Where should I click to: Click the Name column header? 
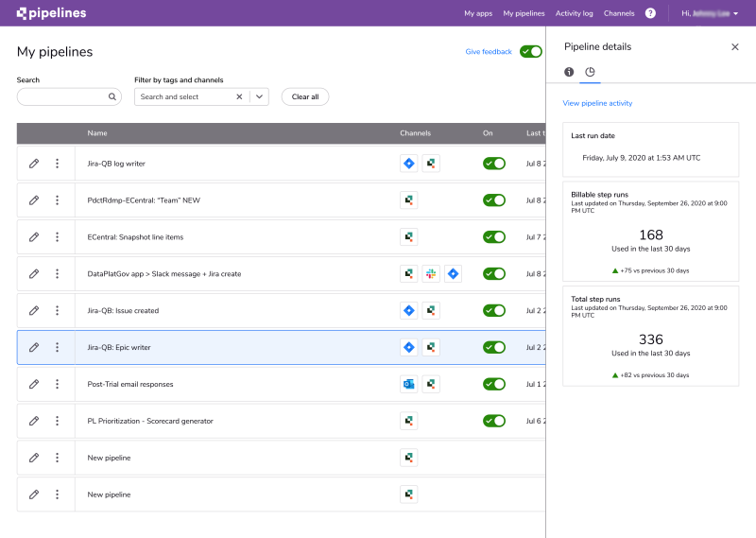[97, 133]
